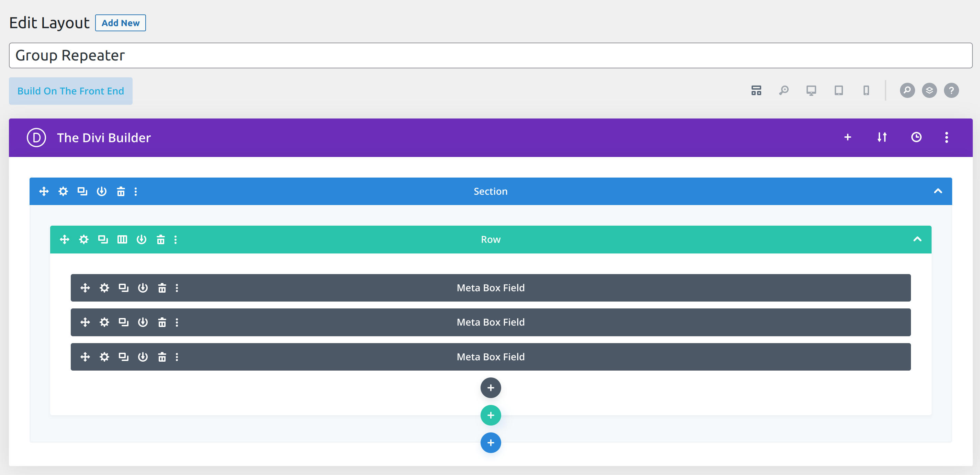Click move handle on second Meta Box Field
Screen dimensions: 980x475
[85, 323]
